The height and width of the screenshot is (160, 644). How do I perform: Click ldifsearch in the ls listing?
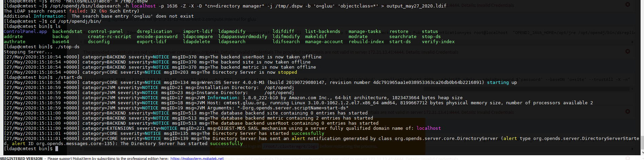tap(286, 41)
